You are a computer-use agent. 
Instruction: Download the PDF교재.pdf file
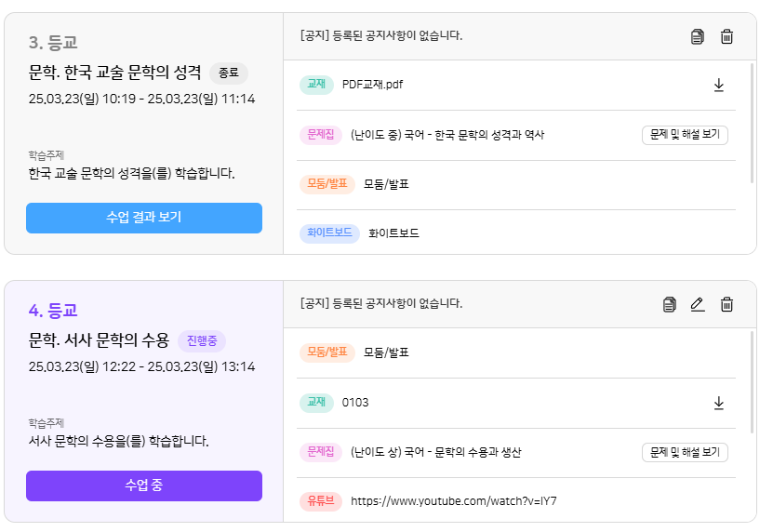[718, 85]
